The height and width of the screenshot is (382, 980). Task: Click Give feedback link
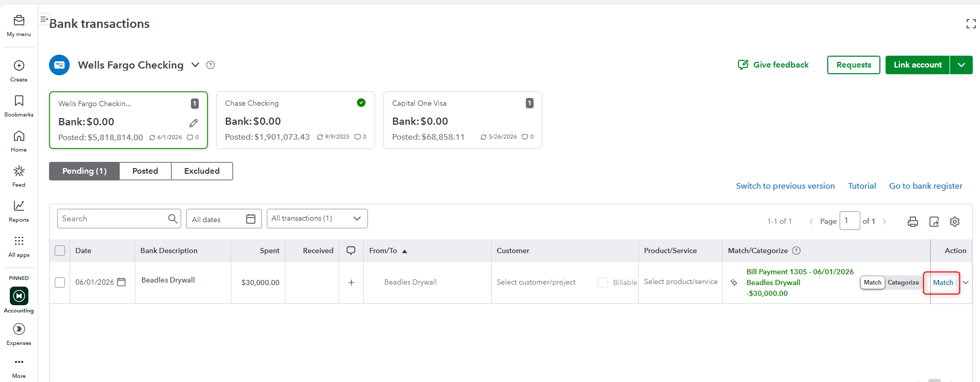(773, 65)
